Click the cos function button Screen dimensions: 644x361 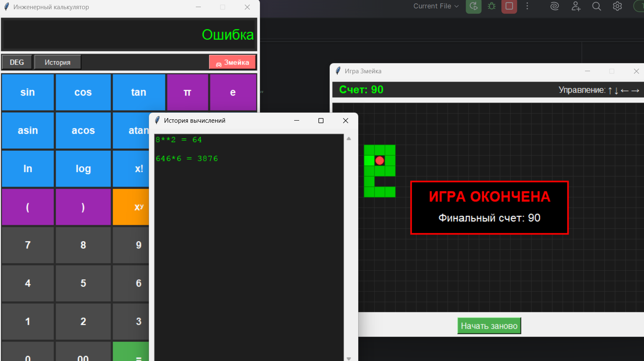click(x=83, y=92)
